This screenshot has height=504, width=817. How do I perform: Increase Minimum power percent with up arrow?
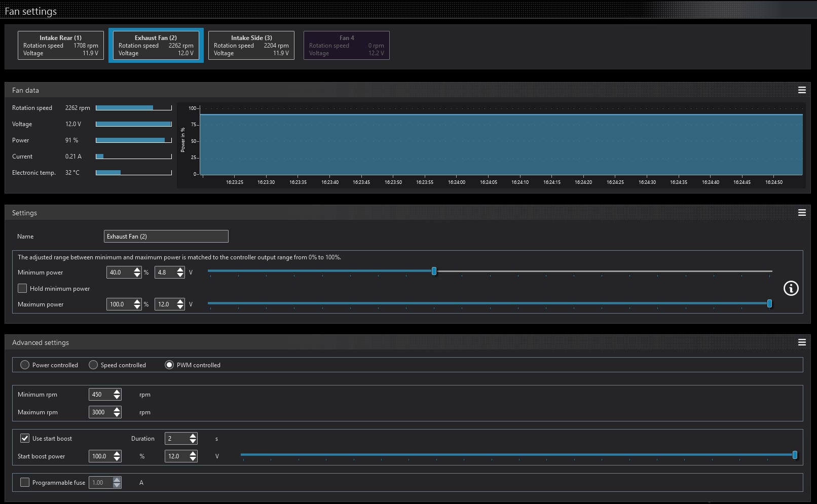coord(137,269)
